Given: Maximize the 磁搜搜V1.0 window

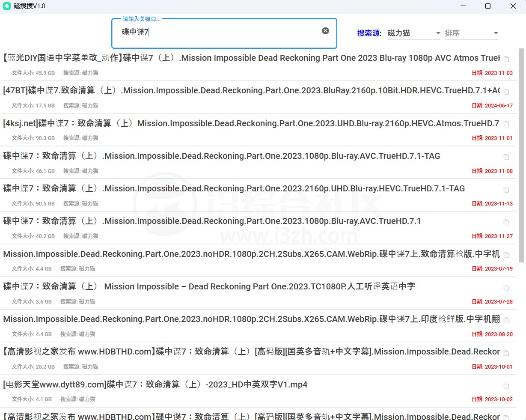Looking at the screenshot, I should (x=488, y=6).
